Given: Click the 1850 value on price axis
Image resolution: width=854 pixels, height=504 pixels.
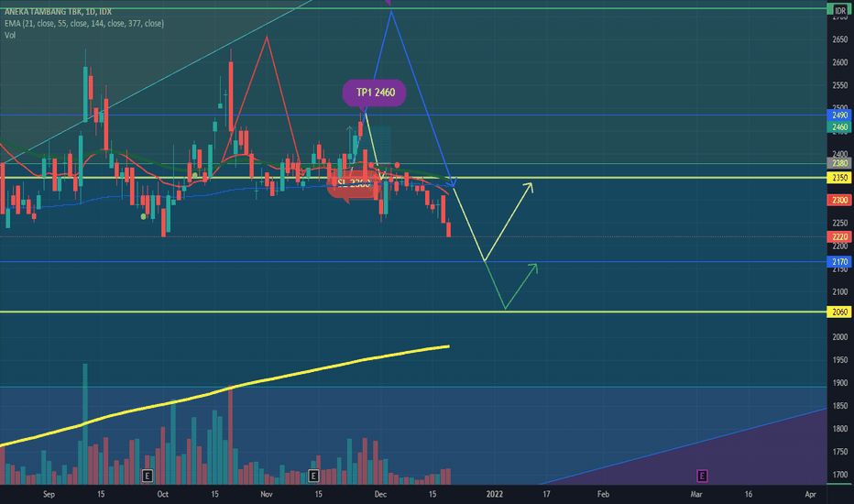Looking at the screenshot, I should point(840,406).
